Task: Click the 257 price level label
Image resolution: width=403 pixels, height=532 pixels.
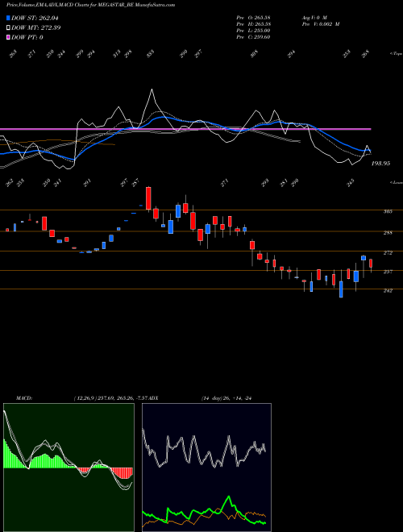Action: (388, 272)
